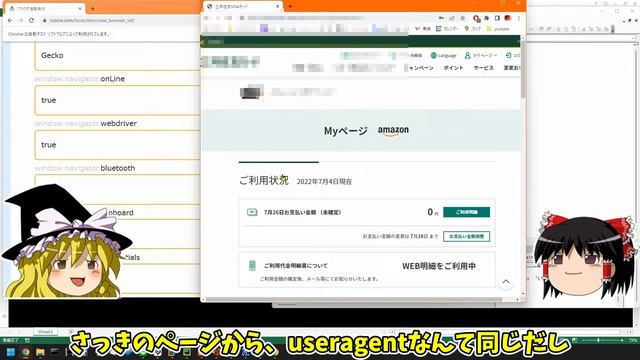
Task: Open File Explorer from the taskbar
Action: pos(40,352)
